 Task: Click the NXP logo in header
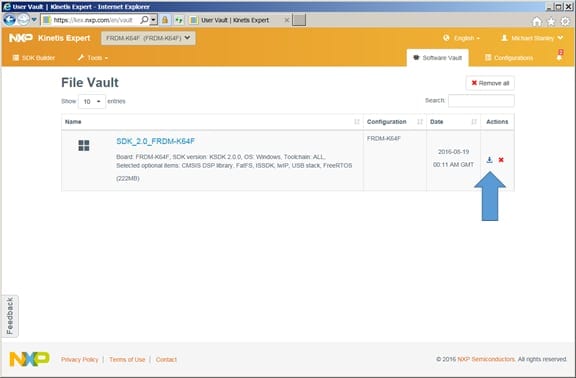pyautogui.click(x=21, y=38)
